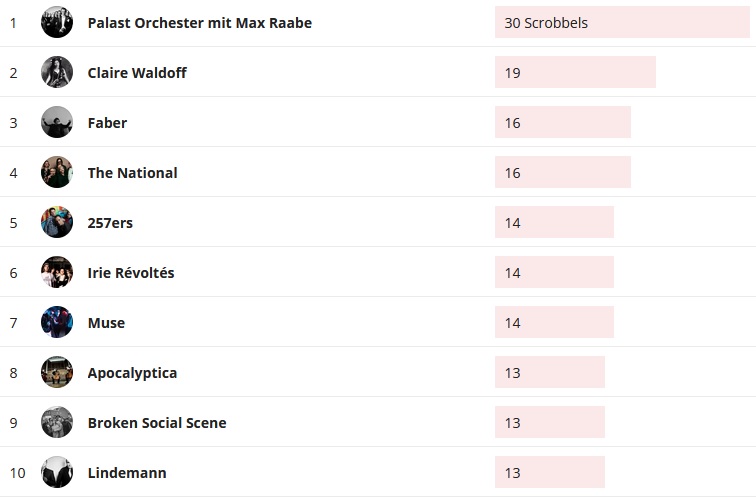Click the 257ers 14 scrobbles bar
The image size is (756, 497).
(x=554, y=222)
